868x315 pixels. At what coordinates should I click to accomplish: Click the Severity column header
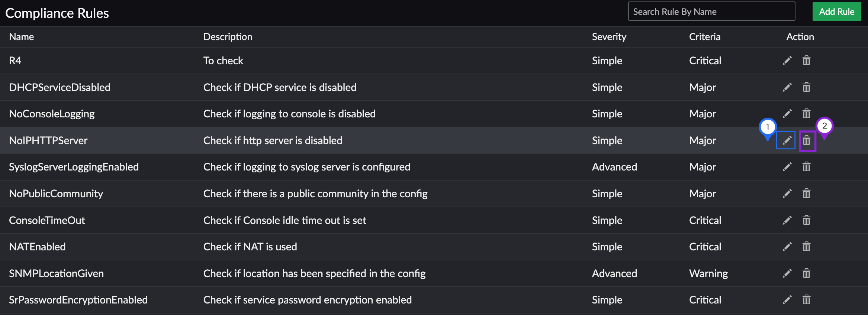(x=609, y=37)
